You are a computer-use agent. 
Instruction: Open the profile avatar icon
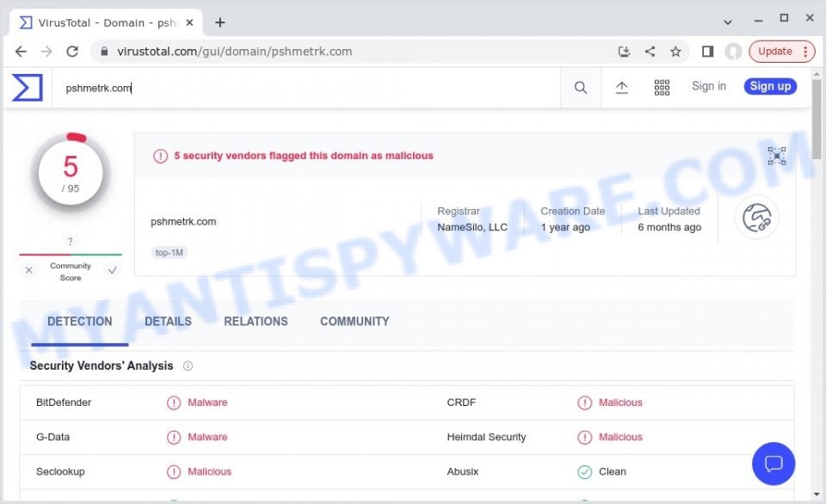pyautogui.click(x=733, y=51)
